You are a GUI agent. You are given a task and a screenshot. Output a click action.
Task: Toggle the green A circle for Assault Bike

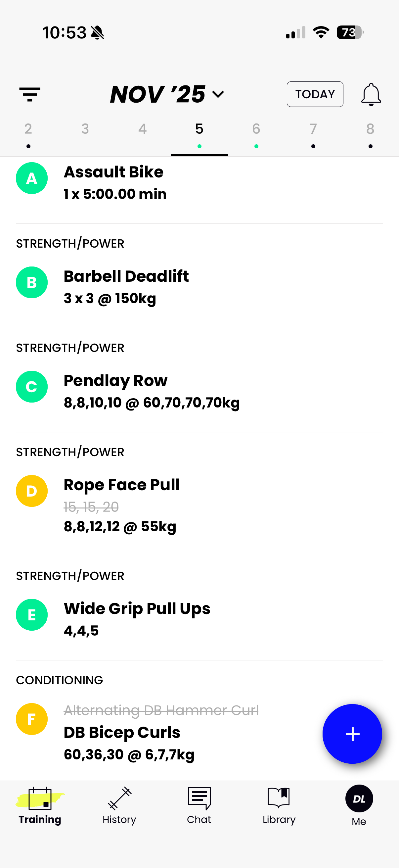click(x=32, y=178)
